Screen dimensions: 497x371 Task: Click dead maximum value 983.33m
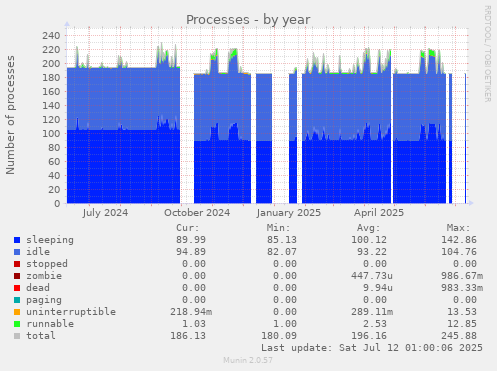coord(462,288)
